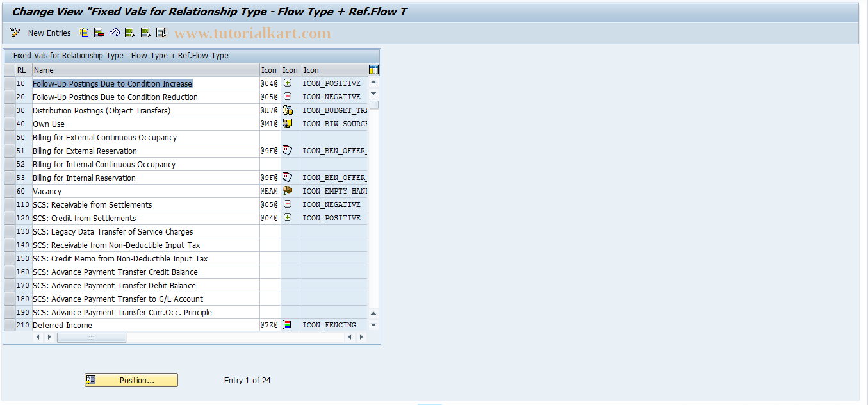Click the ICON_FENCING text cell
868x405 pixels.
(334, 325)
